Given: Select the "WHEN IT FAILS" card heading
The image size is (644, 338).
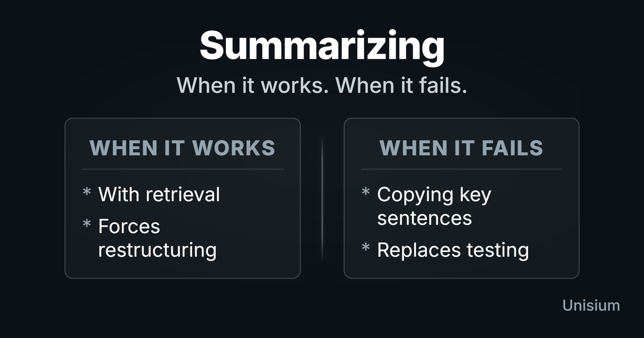Looking at the screenshot, I should pos(462,148).
